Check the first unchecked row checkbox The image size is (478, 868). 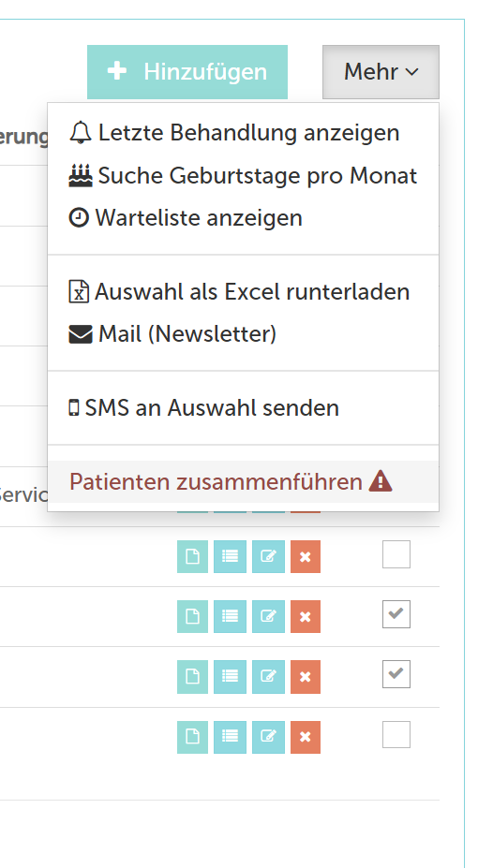point(396,554)
